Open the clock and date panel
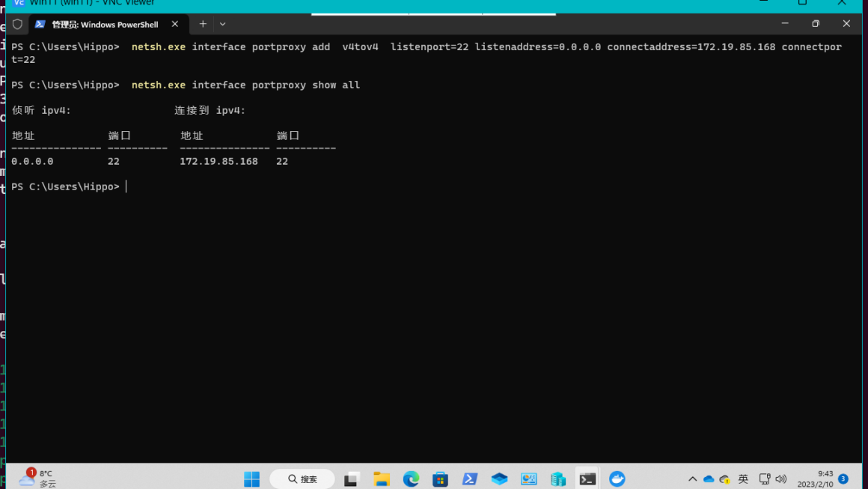This screenshot has height=489, width=868. tap(815, 479)
